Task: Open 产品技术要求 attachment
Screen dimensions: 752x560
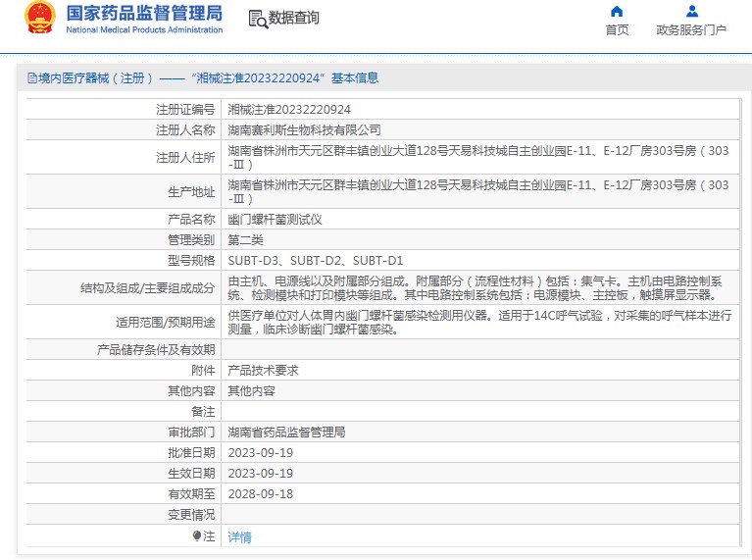Action: [263, 371]
